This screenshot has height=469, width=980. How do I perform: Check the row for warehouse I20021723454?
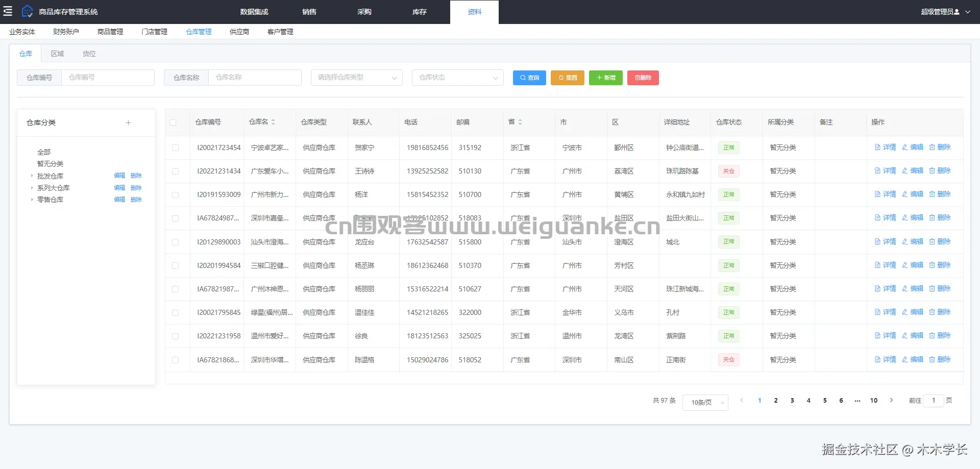pyautogui.click(x=175, y=147)
